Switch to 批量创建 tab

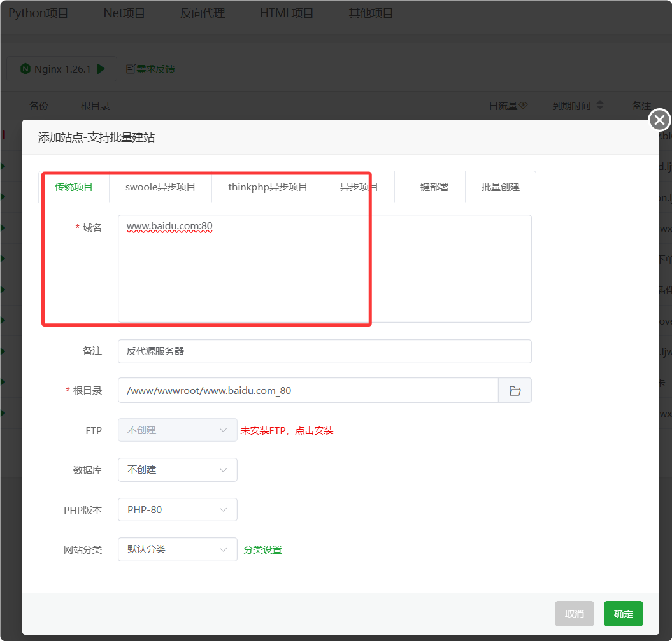point(500,187)
